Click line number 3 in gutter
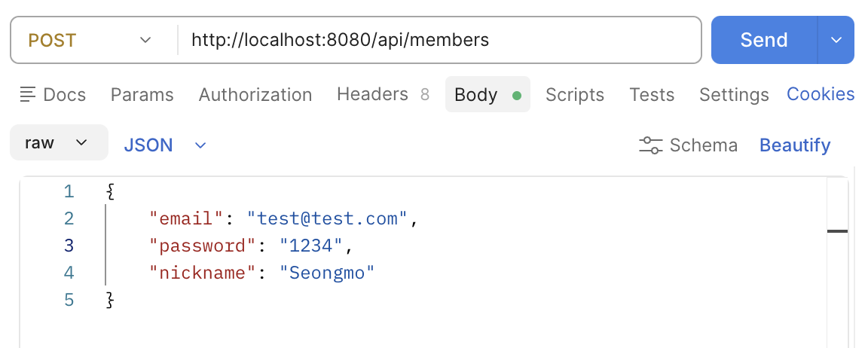This screenshot has height=348, width=868. click(69, 246)
